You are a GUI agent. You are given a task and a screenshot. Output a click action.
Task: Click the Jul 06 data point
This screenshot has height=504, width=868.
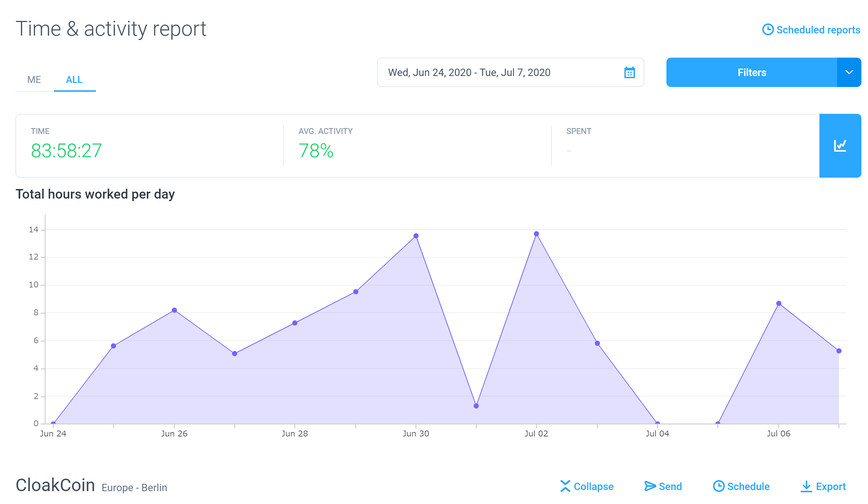[779, 304]
